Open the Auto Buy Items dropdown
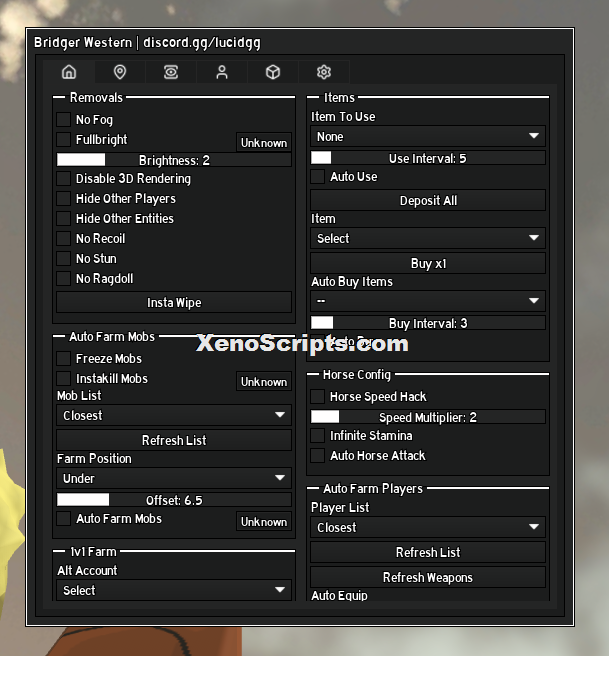The image size is (609, 686). [x=428, y=301]
